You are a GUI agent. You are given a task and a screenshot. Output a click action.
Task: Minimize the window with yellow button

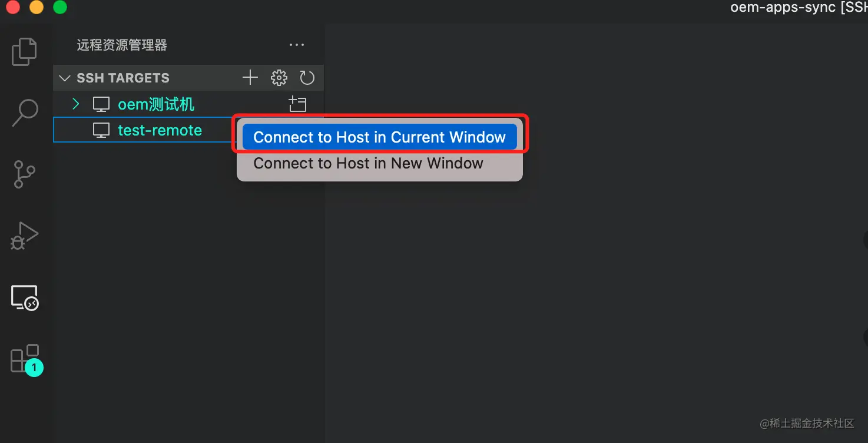click(x=37, y=7)
